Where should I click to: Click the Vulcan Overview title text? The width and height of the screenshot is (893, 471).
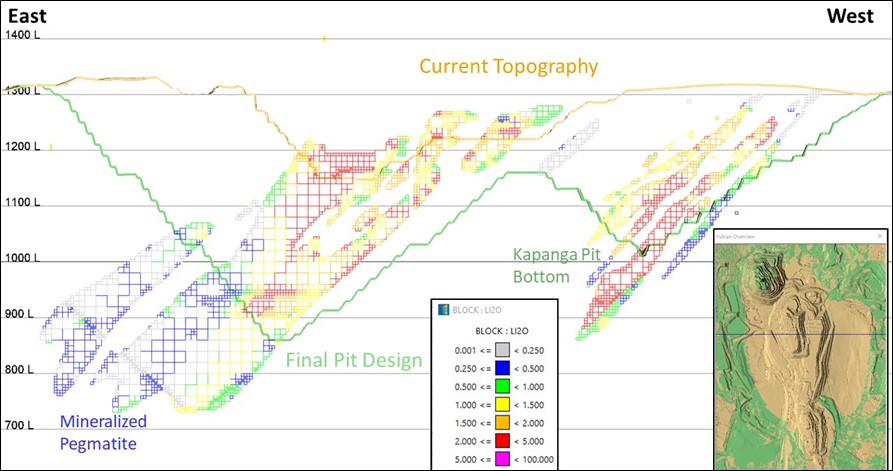pyautogui.click(x=736, y=236)
